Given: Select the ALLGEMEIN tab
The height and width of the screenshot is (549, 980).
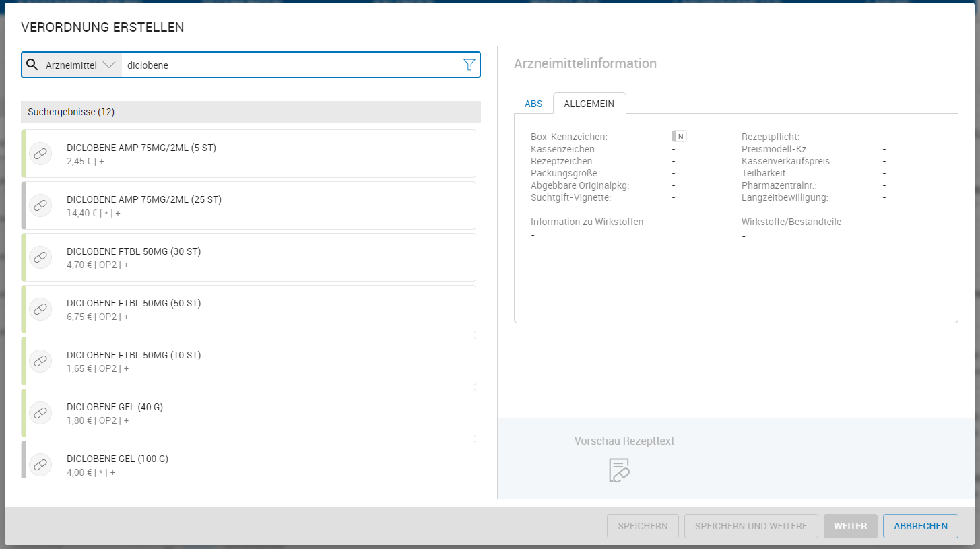Looking at the screenshot, I should (x=589, y=104).
